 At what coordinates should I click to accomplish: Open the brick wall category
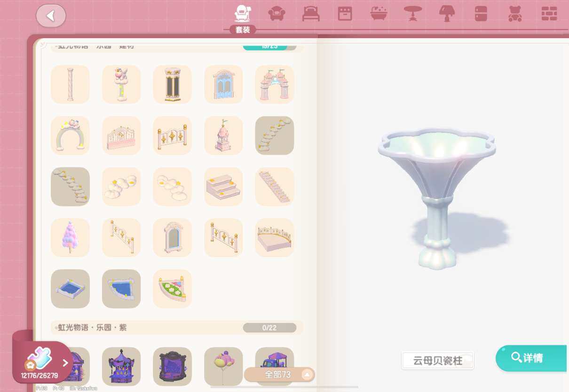(549, 14)
